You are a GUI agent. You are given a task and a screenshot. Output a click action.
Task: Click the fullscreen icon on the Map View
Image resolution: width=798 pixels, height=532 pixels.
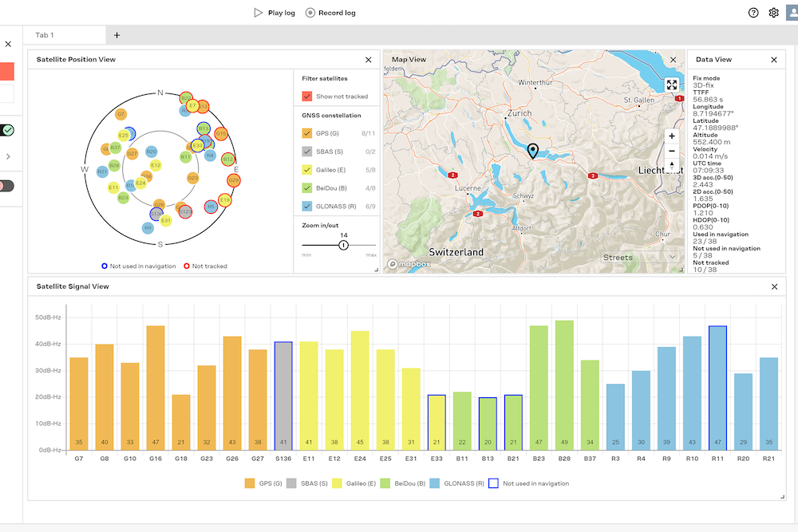671,84
